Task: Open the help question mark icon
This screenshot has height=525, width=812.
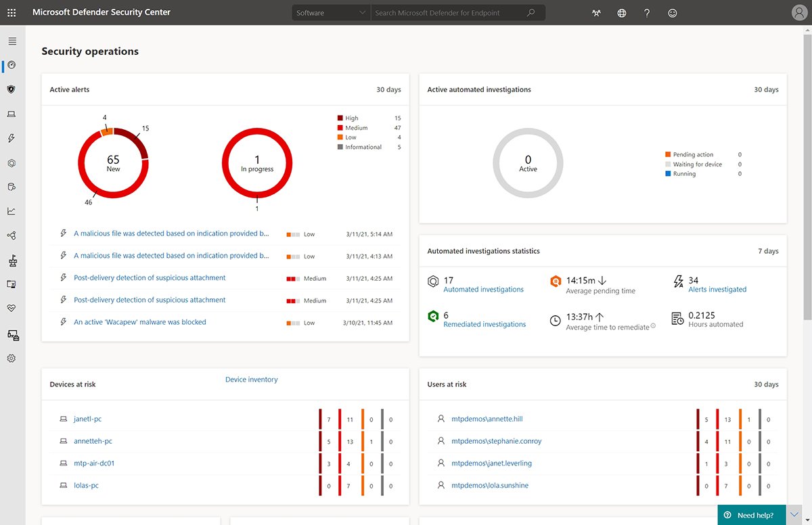Action: [647, 13]
